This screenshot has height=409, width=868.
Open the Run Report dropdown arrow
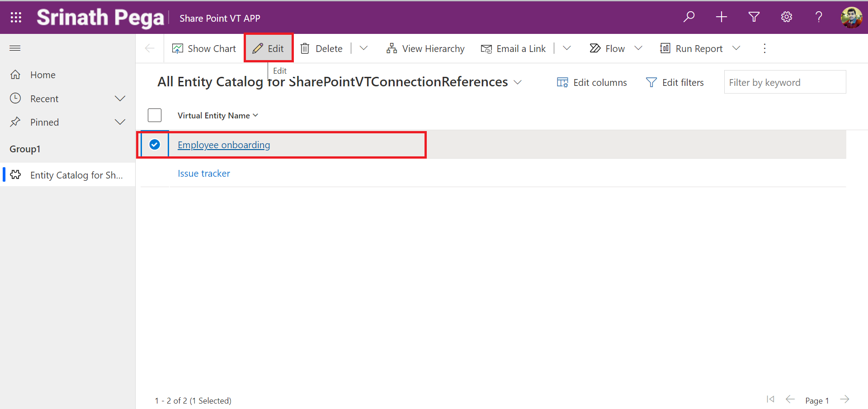[736, 48]
